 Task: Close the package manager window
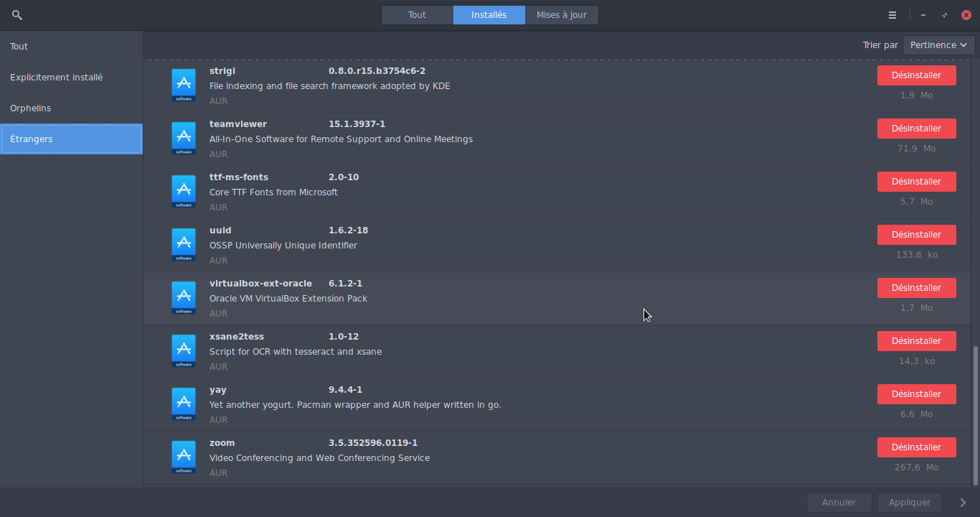(x=966, y=15)
